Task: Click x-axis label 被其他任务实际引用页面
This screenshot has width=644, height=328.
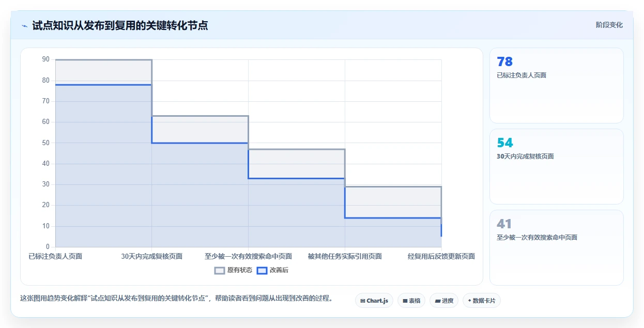Action: [345, 256]
